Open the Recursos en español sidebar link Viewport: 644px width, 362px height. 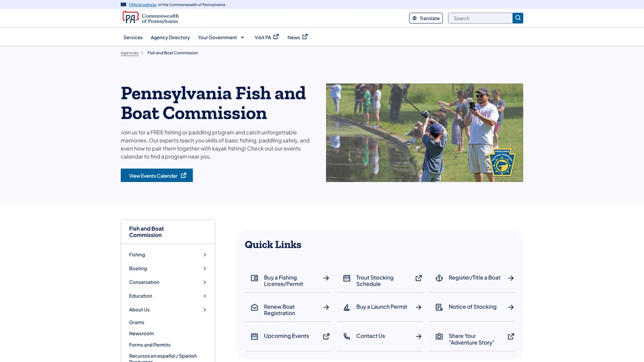[163, 358]
